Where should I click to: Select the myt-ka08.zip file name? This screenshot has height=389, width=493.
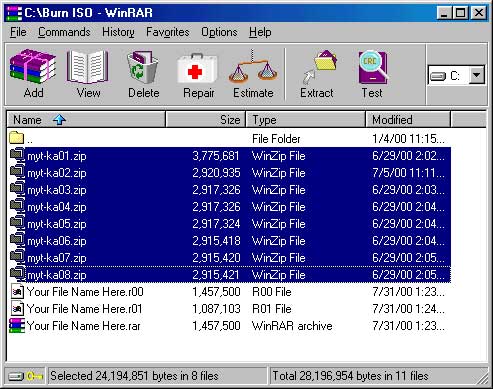[x=57, y=275]
